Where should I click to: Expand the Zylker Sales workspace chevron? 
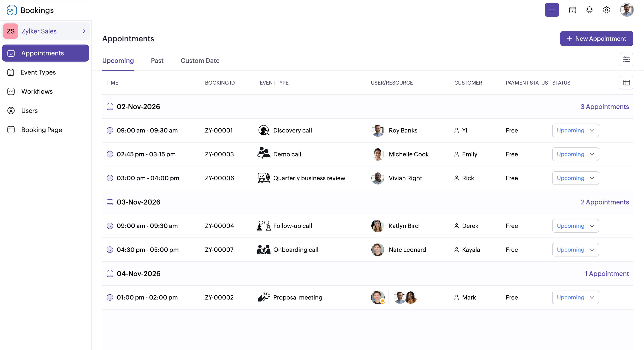coord(83,31)
